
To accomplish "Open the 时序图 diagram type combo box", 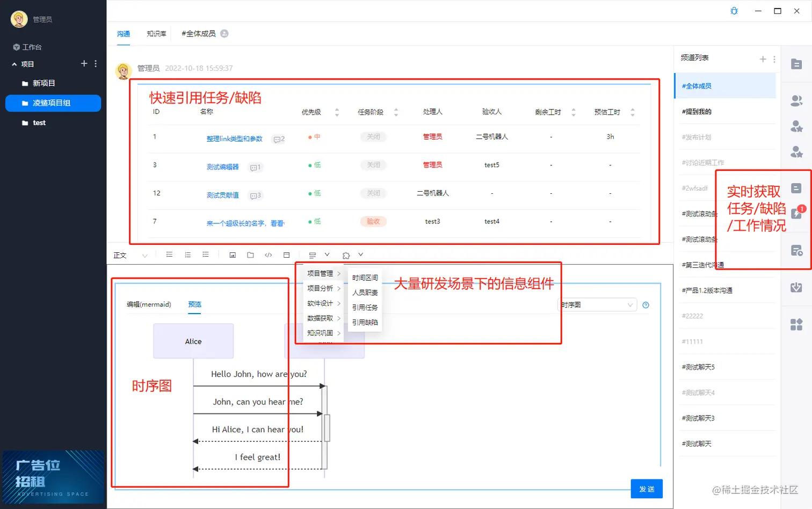I will (x=597, y=305).
